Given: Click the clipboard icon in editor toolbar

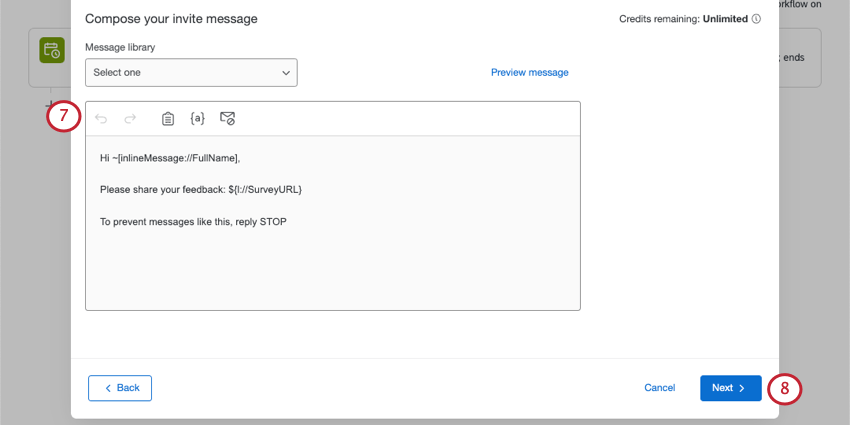Looking at the screenshot, I should point(168,119).
